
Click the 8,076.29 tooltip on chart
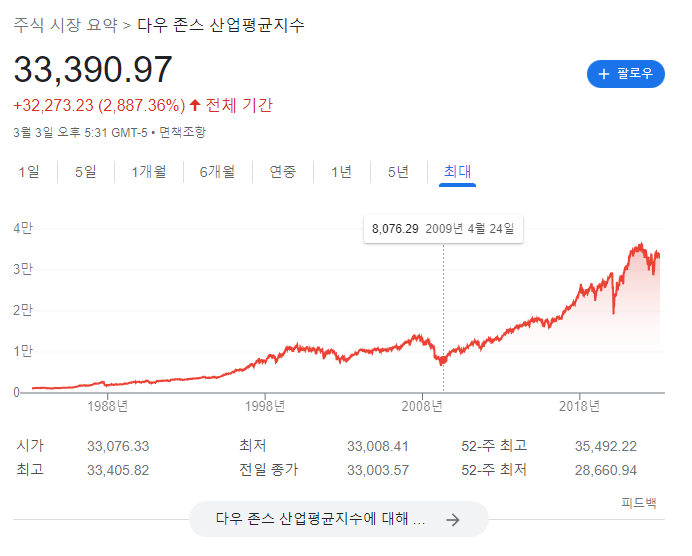pos(443,229)
